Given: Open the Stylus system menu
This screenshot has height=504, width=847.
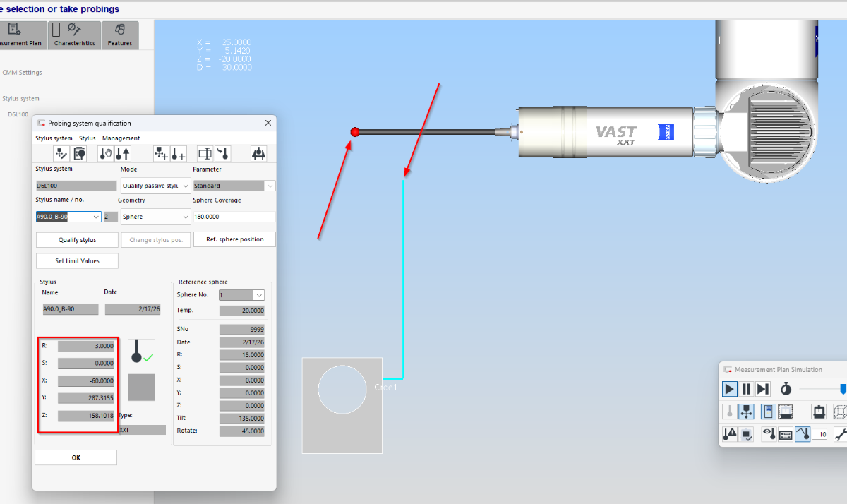Looking at the screenshot, I should (54, 138).
